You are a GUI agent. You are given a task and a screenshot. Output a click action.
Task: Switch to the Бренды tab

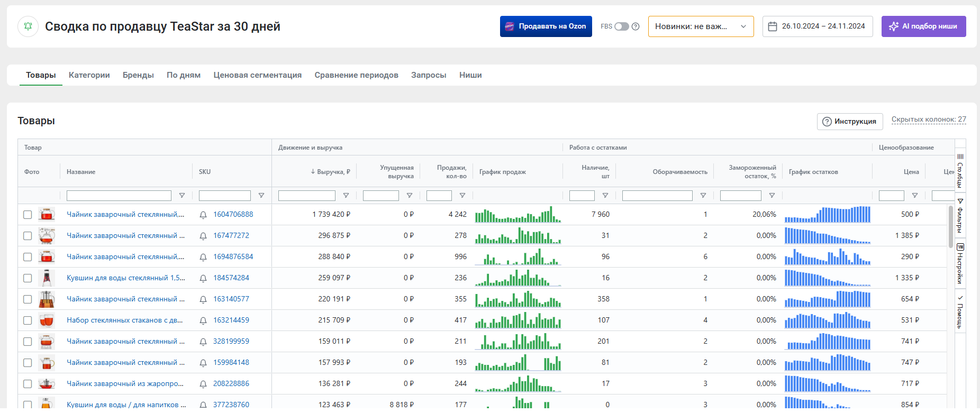138,75
